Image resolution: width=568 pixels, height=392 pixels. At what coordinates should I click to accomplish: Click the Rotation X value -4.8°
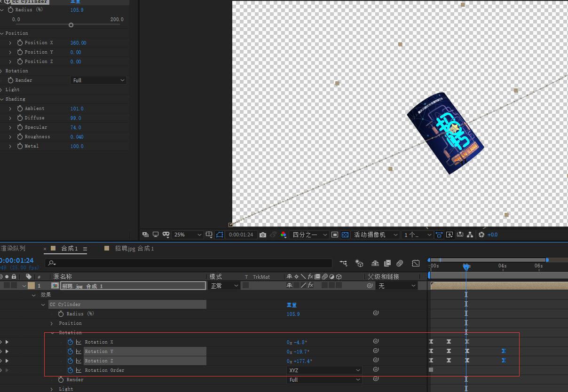297,342
